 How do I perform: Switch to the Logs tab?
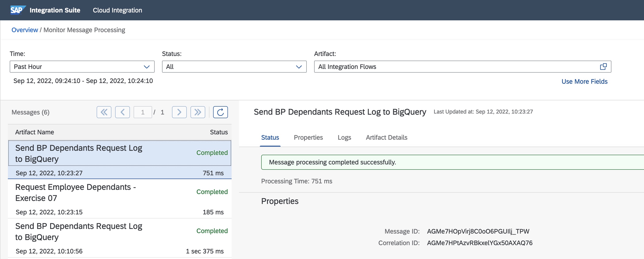[344, 138]
